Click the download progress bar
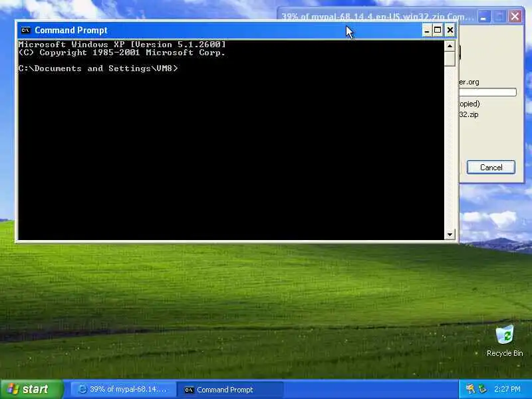This screenshot has height=399, width=532. coord(488,92)
